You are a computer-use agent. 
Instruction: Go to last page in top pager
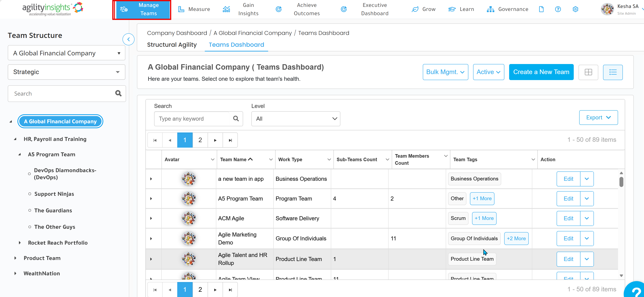[x=230, y=140]
